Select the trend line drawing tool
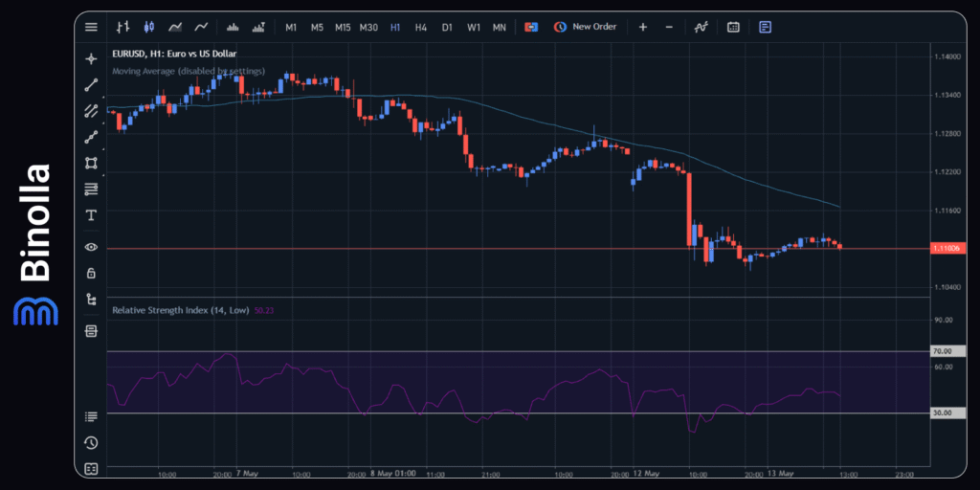980x490 pixels. (91, 84)
